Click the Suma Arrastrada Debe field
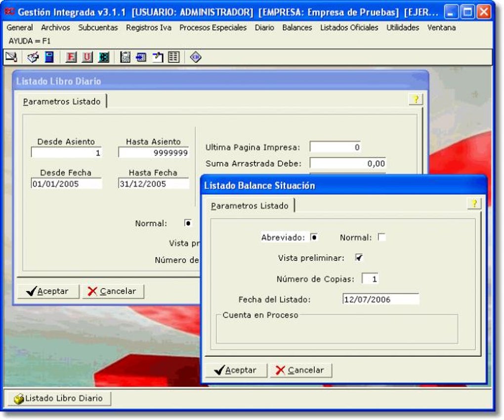The width and height of the screenshot is (504, 420). click(347, 163)
